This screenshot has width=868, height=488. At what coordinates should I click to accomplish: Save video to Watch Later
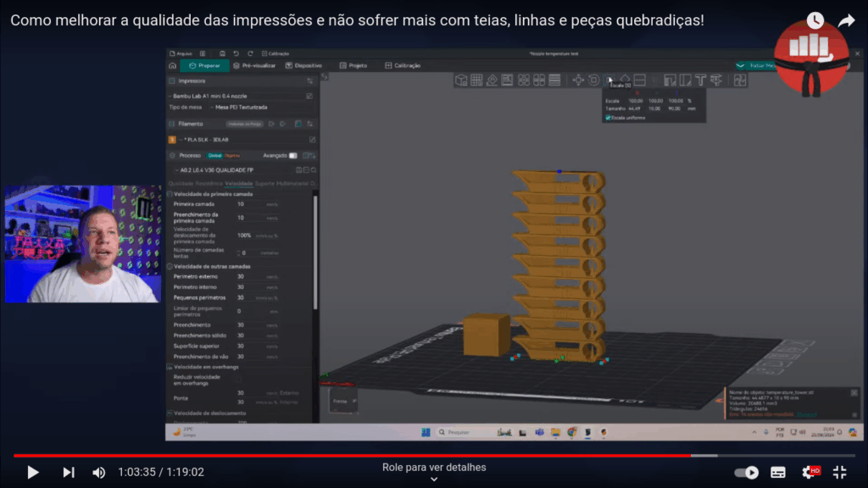click(815, 20)
